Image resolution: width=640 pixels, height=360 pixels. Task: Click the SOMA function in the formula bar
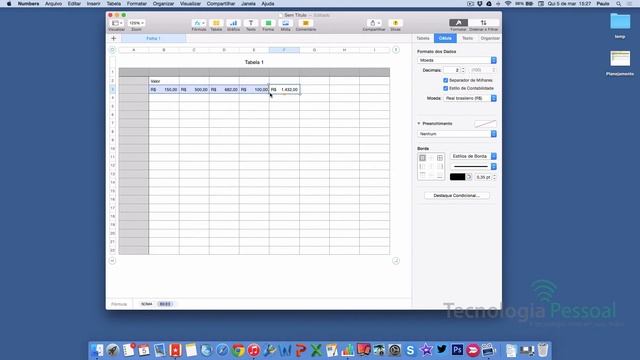pyautogui.click(x=147, y=304)
